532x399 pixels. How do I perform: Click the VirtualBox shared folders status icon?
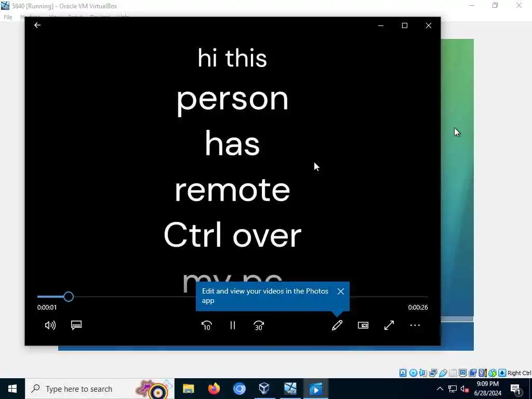pos(453,373)
